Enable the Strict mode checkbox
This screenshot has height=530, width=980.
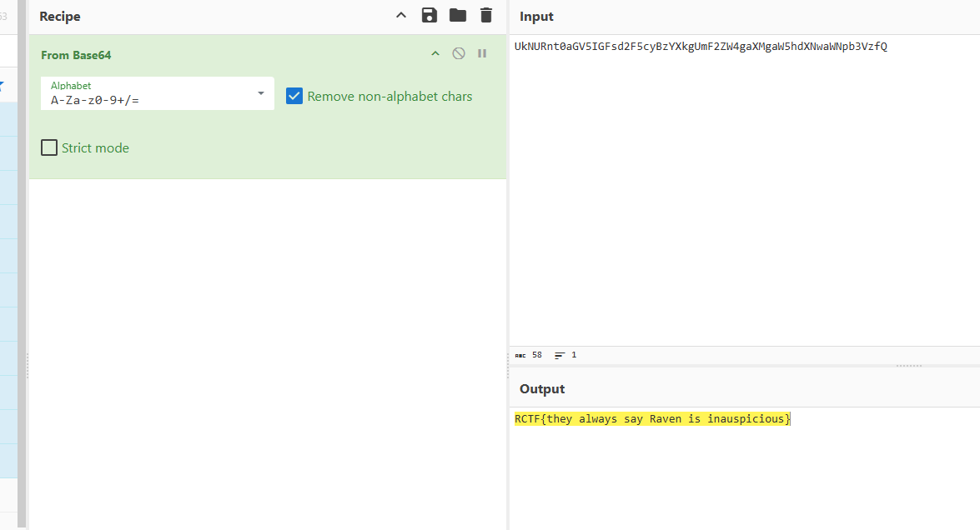click(x=50, y=148)
